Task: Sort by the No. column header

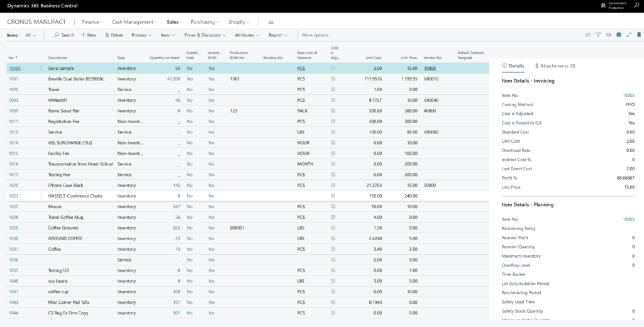Action: pyautogui.click(x=13, y=58)
